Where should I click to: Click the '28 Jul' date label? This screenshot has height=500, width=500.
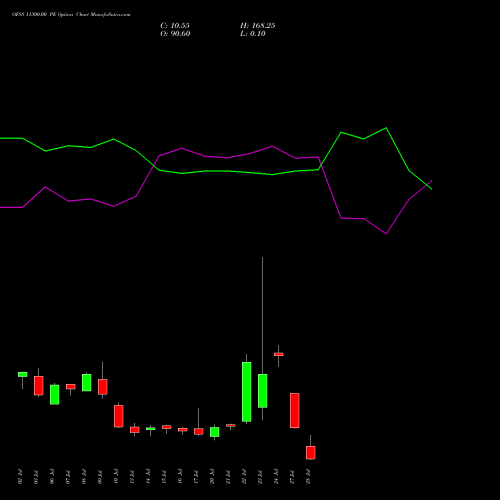(308, 477)
